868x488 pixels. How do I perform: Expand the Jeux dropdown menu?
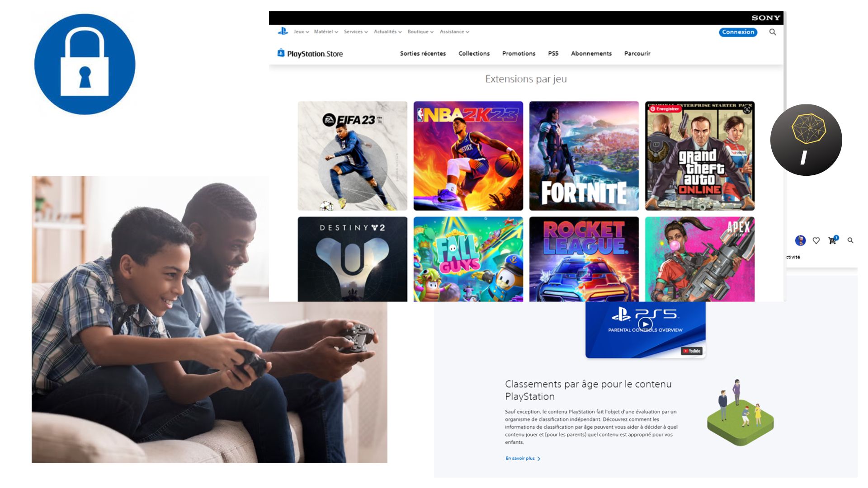coord(302,32)
